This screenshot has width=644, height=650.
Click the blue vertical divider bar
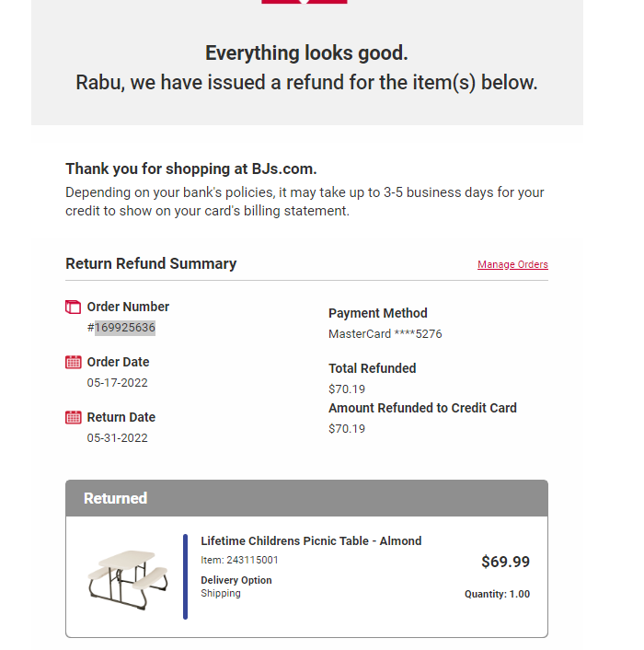point(185,576)
